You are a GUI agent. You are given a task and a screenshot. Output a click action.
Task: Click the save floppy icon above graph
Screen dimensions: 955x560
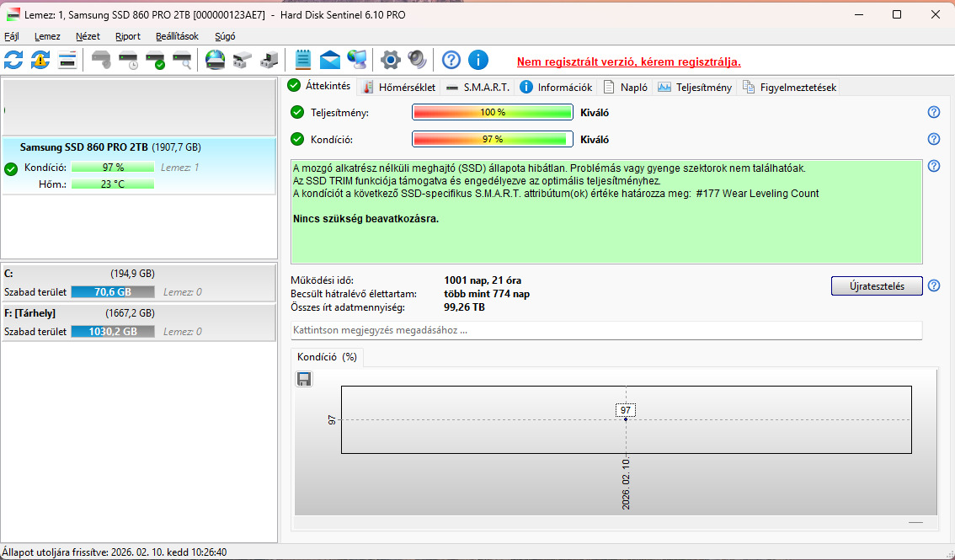(304, 379)
